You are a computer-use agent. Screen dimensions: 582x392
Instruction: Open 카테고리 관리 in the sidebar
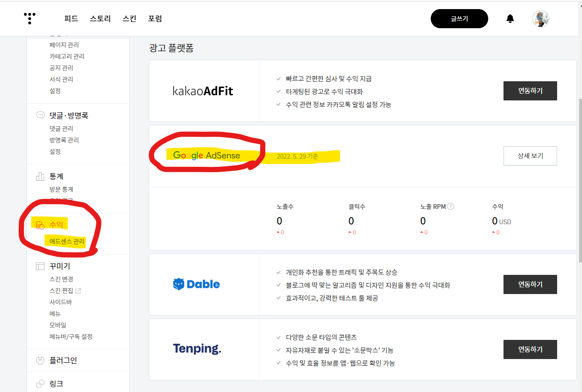point(67,56)
